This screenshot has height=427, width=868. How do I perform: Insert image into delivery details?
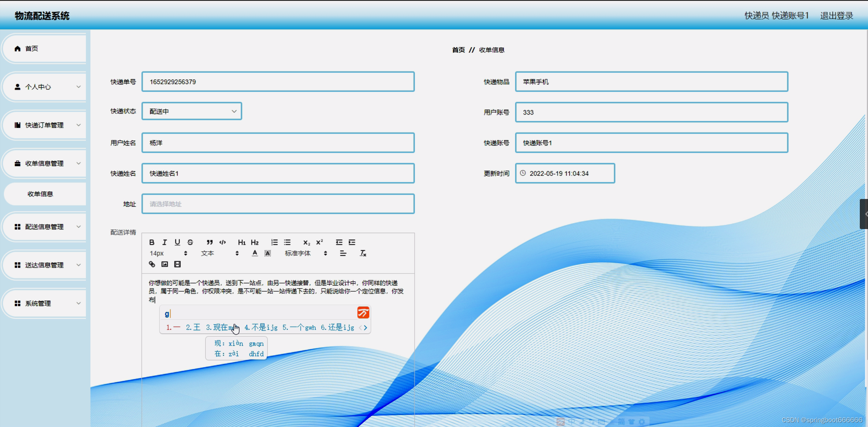point(165,264)
